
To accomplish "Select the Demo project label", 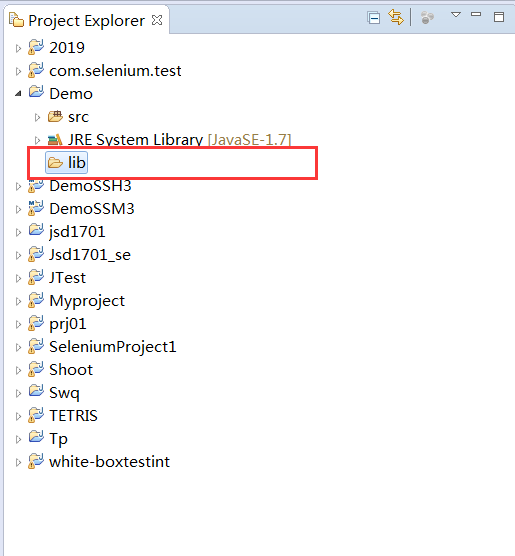I will pyautogui.click(x=71, y=94).
